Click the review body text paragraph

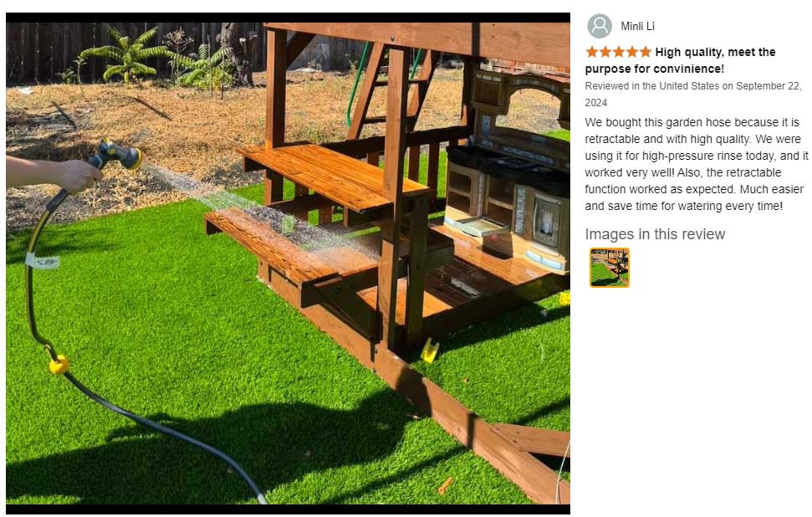pos(697,164)
